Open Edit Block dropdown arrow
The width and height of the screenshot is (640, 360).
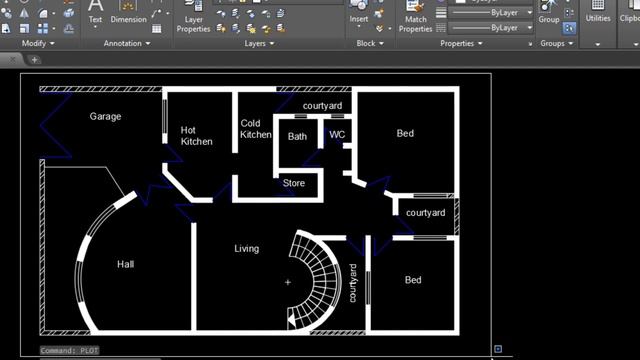[x=390, y=29]
